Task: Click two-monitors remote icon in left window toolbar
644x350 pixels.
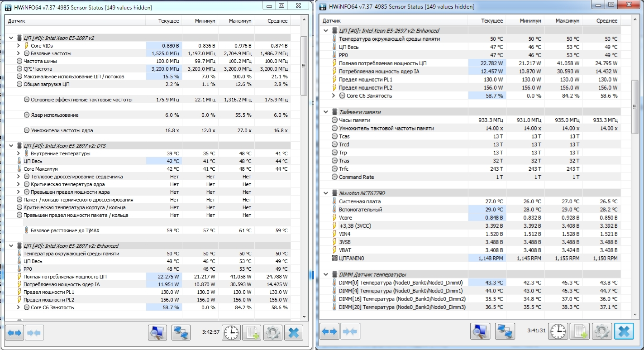Action: [181, 333]
